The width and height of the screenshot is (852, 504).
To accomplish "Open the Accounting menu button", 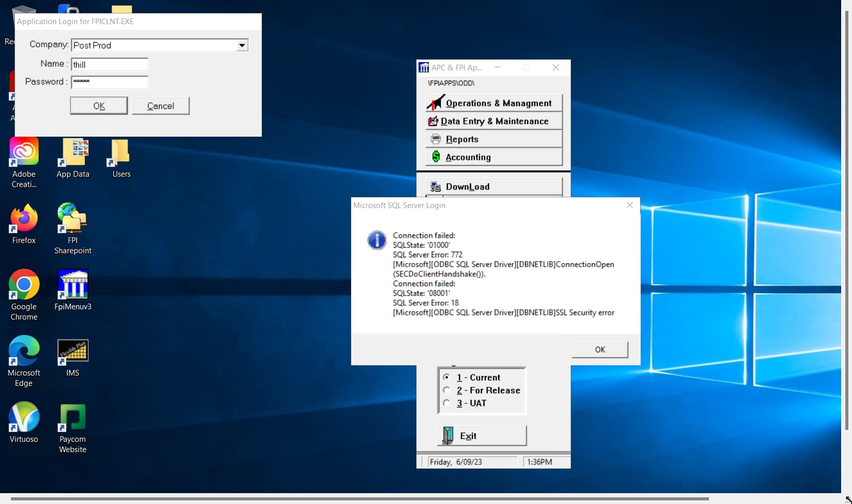I will [x=494, y=157].
